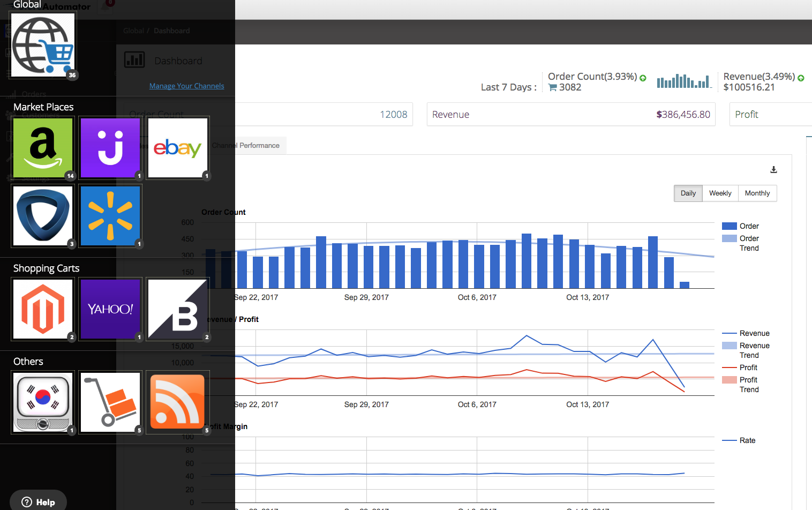812x510 pixels.
Task: Click the shopping cart icon beside 3082
Action: 553,87
